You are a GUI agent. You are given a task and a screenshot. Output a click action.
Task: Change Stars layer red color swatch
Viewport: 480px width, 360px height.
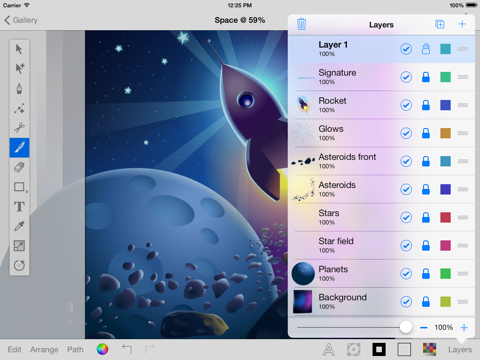point(445,217)
